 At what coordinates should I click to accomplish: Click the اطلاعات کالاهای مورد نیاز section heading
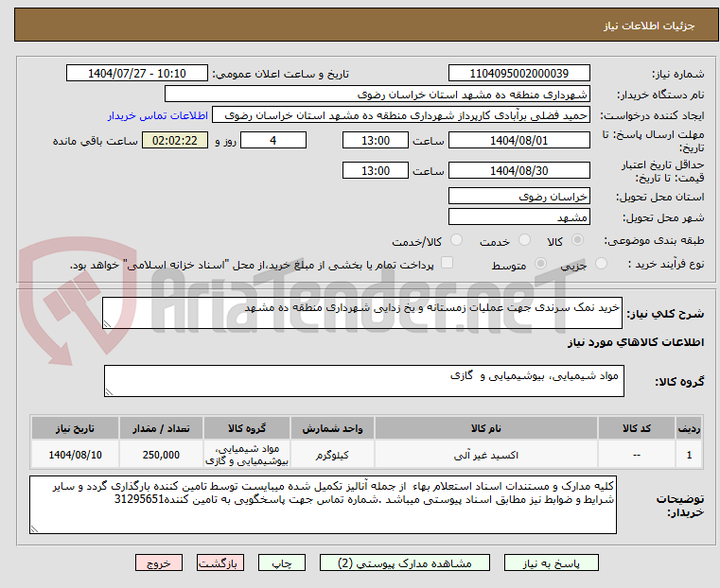coord(636,342)
